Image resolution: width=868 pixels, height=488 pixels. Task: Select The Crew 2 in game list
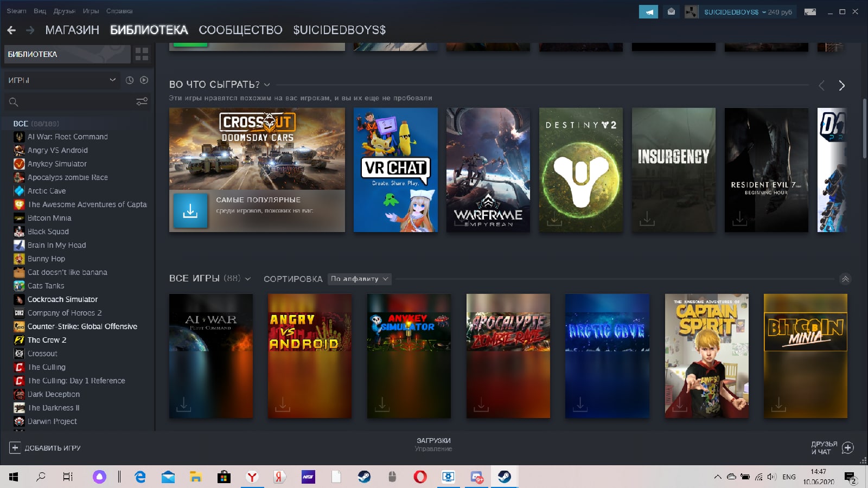47,340
